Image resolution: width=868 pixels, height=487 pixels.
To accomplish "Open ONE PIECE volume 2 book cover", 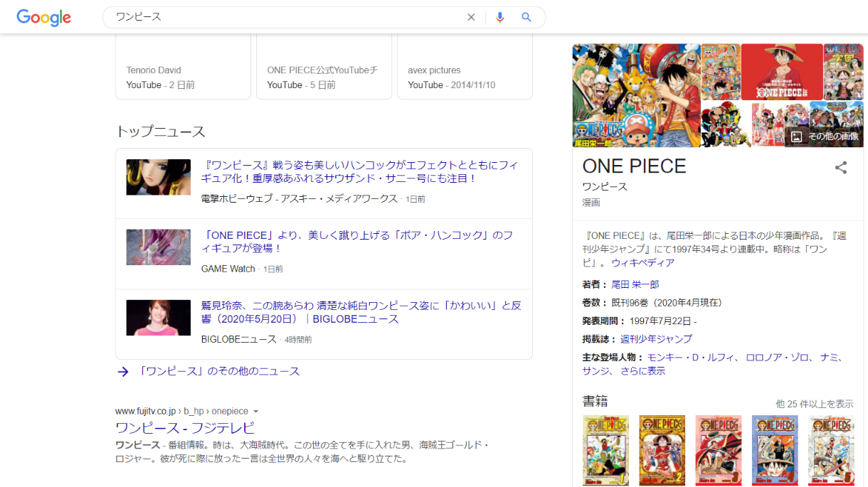I will tap(662, 451).
